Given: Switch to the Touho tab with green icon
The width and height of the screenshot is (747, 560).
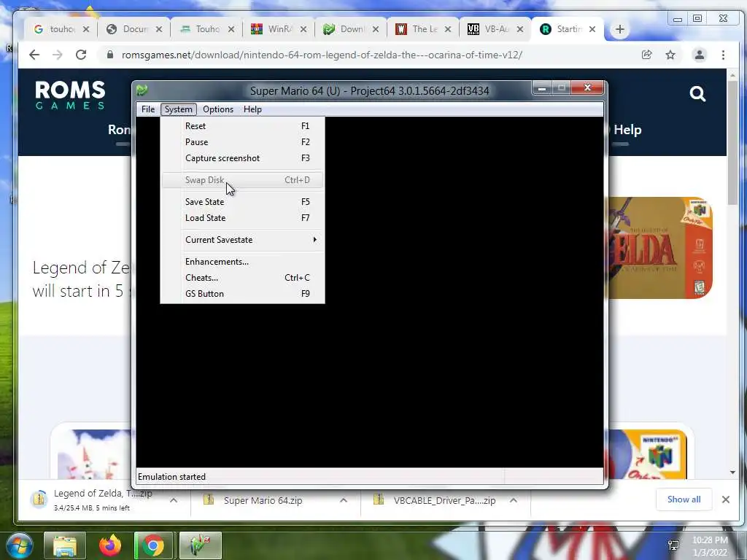Looking at the screenshot, I should pos(200,29).
